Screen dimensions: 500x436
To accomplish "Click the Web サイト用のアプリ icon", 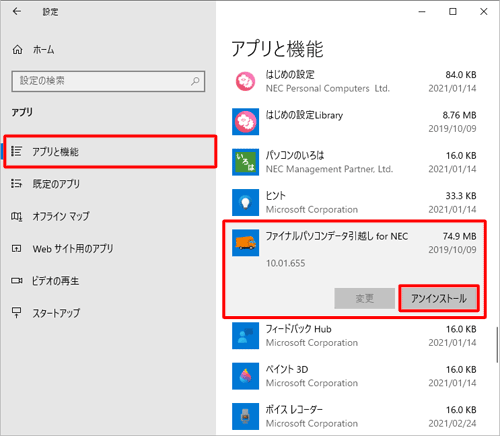I will [x=16, y=248].
